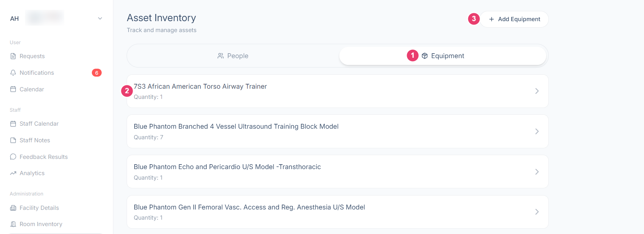The image size is (644, 234).
Task: Open Requests document icon in sidebar
Action: click(x=13, y=56)
